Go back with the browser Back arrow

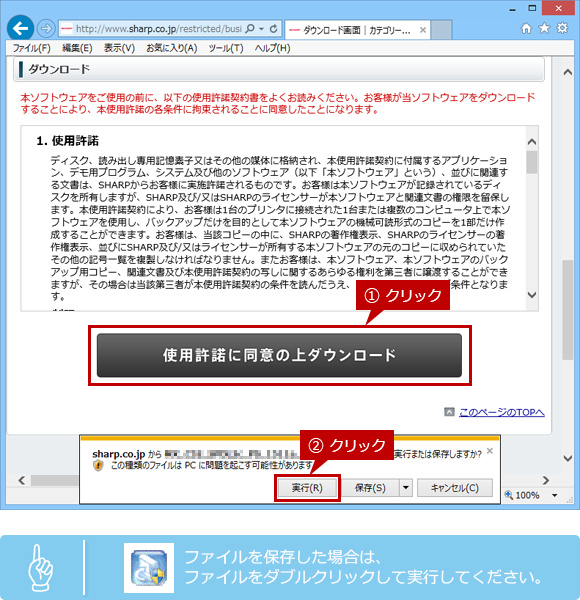coord(20,28)
